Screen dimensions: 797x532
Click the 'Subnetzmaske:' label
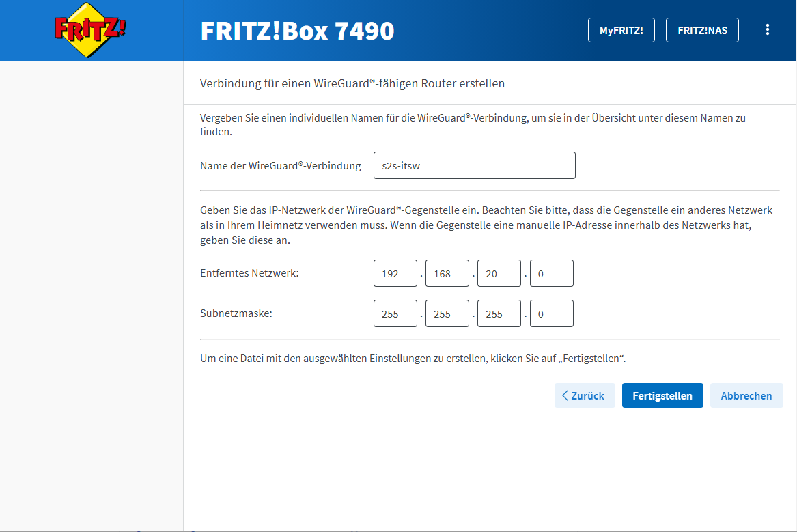pyautogui.click(x=234, y=313)
